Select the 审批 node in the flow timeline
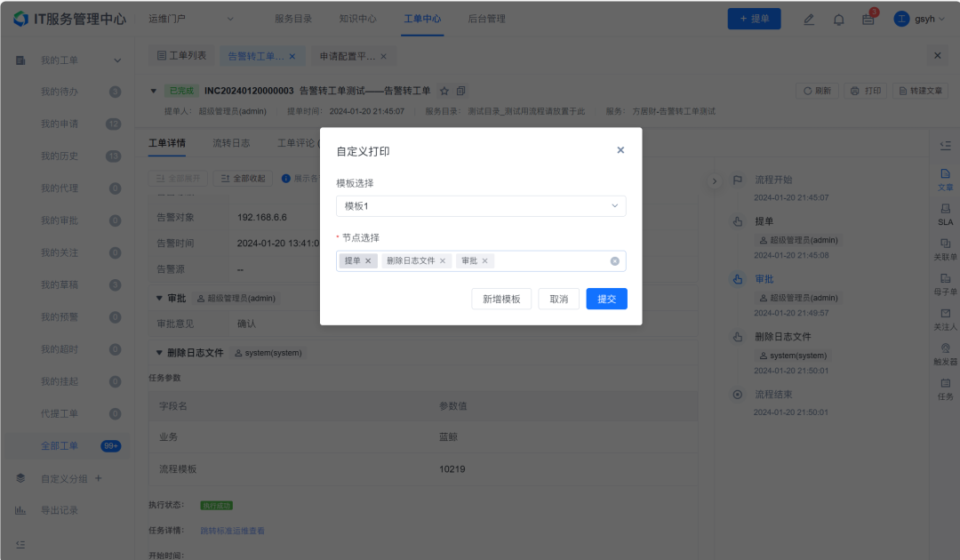Image resolution: width=960 pixels, height=560 pixels. (764, 279)
